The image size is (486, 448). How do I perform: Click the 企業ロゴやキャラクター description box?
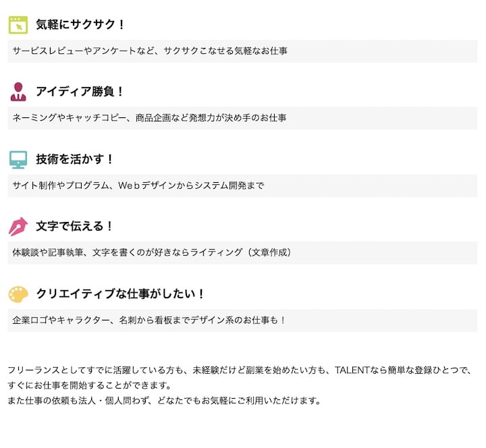pyautogui.click(x=242, y=320)
